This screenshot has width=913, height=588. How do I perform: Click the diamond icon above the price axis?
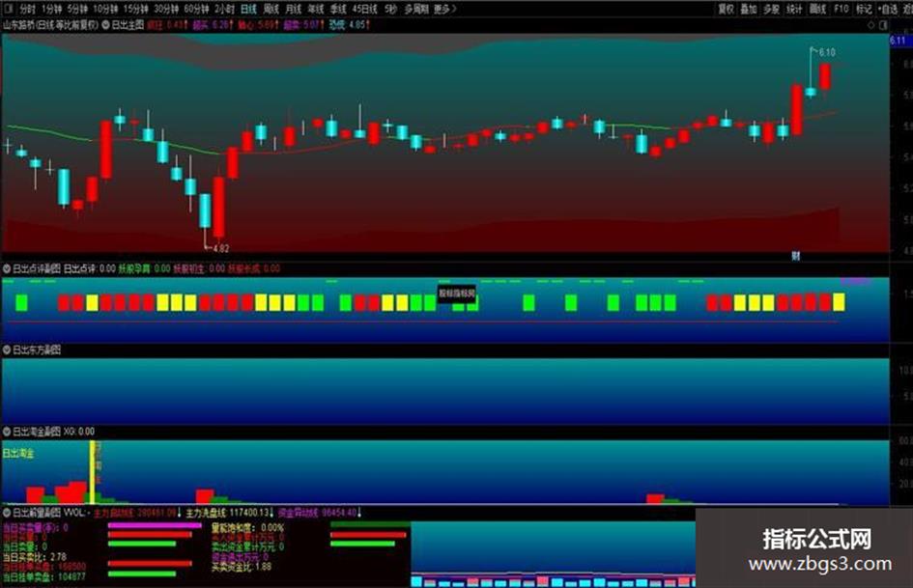pyautogui.click(x=871, y=25)
